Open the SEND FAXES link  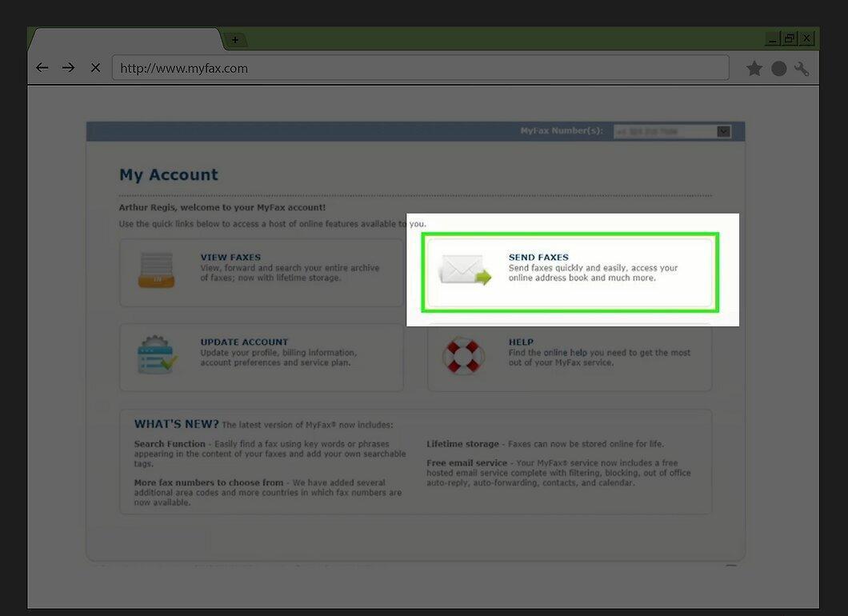coord(538,258)
